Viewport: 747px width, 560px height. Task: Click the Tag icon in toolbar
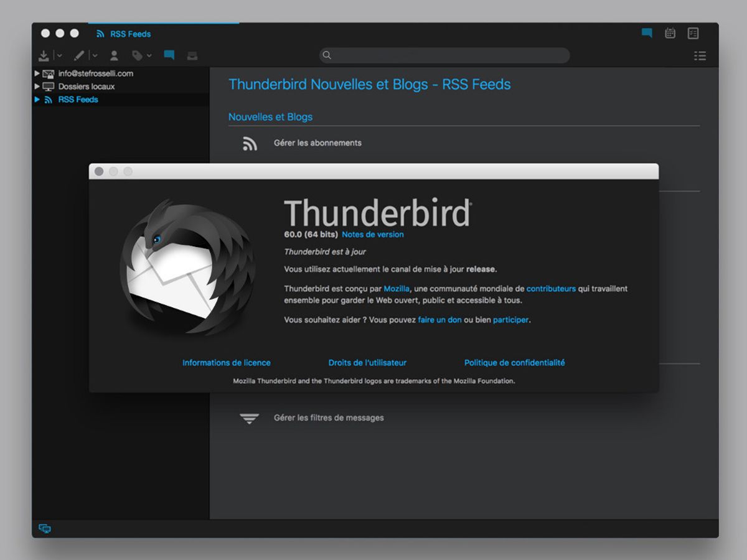tap(137, 56)
